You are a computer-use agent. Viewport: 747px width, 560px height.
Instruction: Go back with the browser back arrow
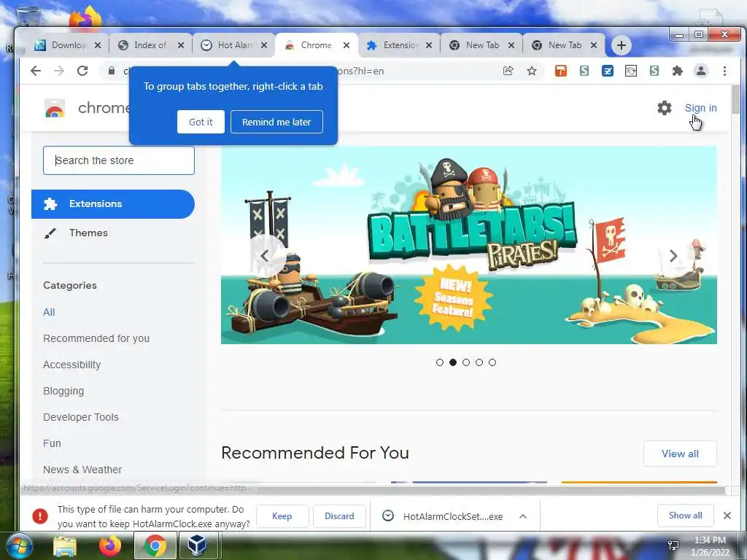tap(36, 71)
